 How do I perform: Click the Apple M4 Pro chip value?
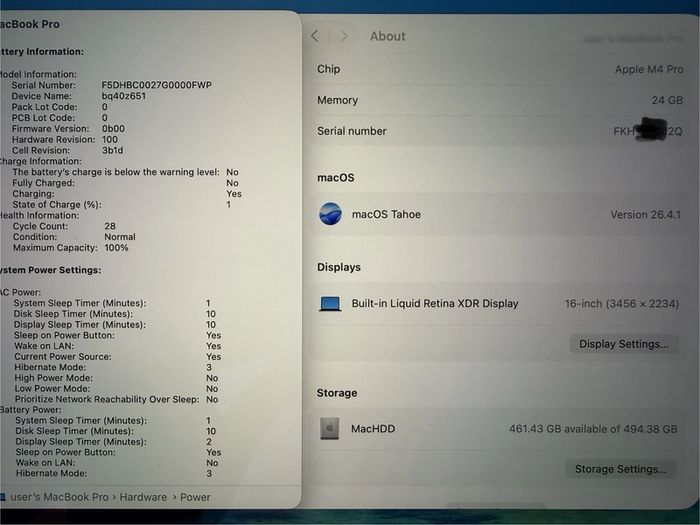click(649, 69)
